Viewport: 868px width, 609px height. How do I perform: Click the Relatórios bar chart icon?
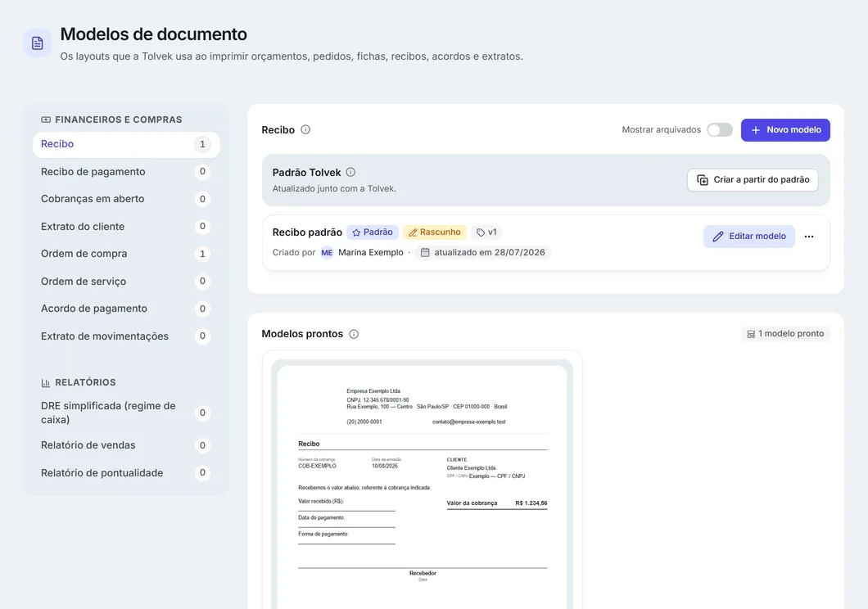(x=46, y=383)
